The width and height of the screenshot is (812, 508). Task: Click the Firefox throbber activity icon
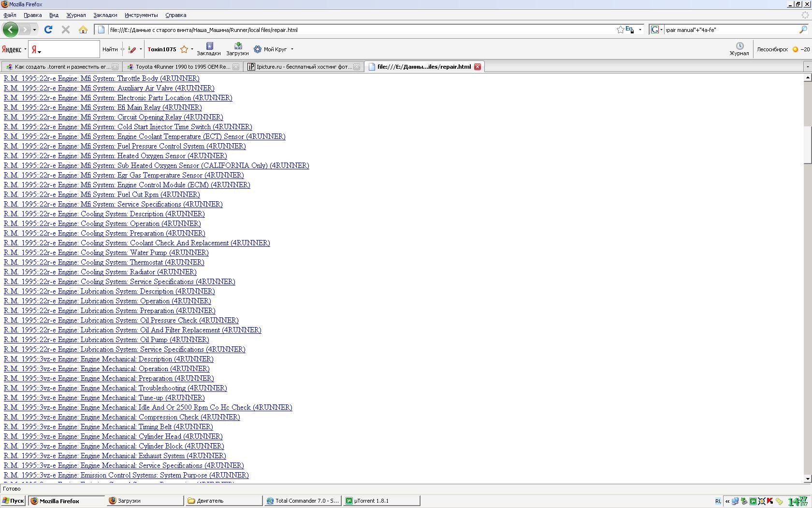[805, 15]
